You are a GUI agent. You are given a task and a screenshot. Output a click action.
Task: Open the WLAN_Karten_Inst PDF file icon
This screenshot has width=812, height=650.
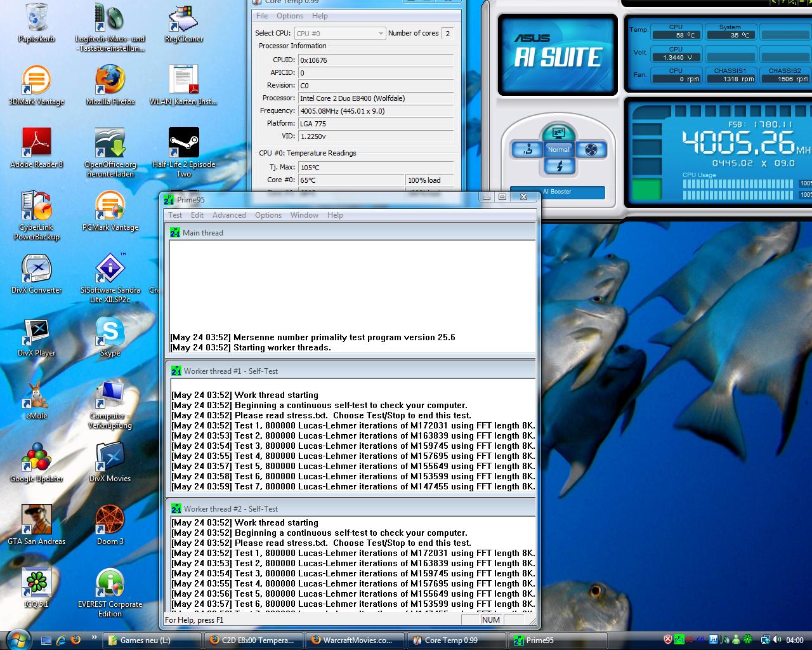click(183, 85)
